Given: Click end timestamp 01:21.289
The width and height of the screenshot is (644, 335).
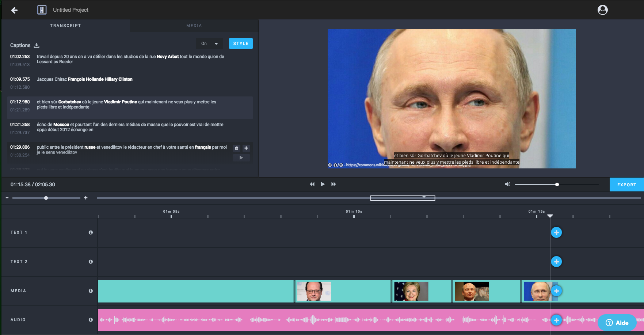Looking at the screenshot, I should click(x=20, y=110).
